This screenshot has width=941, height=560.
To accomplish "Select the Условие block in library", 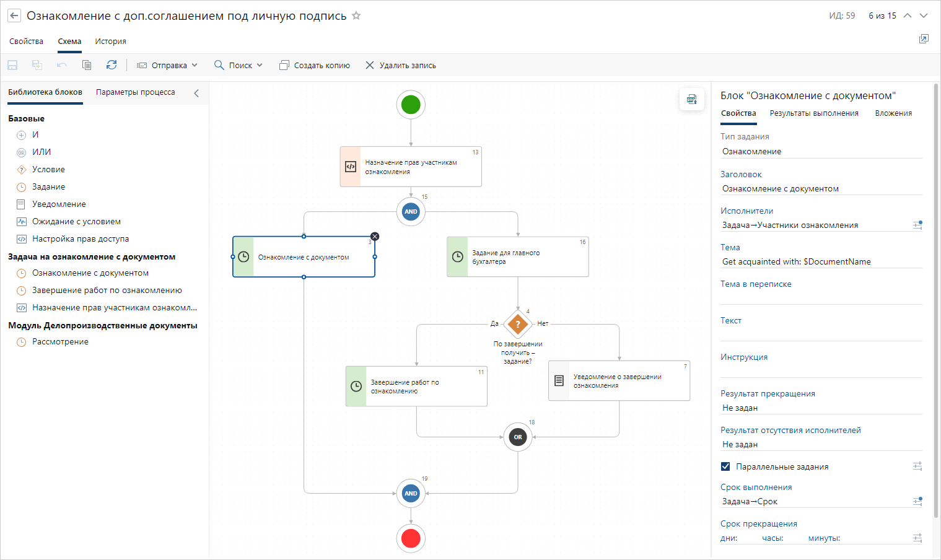I will pos(41,169).
